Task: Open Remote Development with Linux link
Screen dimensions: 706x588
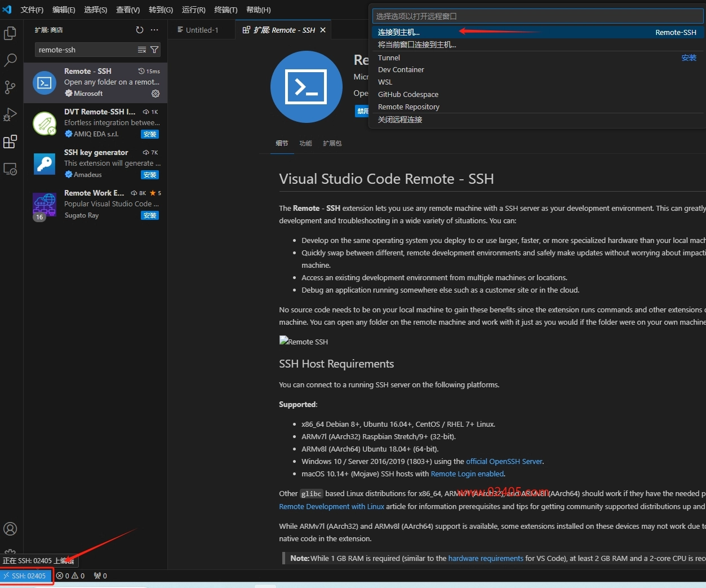Action: (331, 506)
